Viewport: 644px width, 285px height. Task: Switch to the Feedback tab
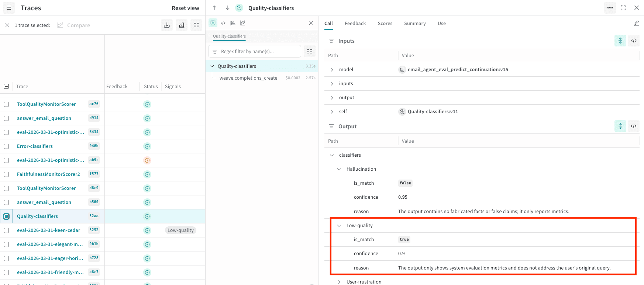pyautogui.click(x=355, y=23)
